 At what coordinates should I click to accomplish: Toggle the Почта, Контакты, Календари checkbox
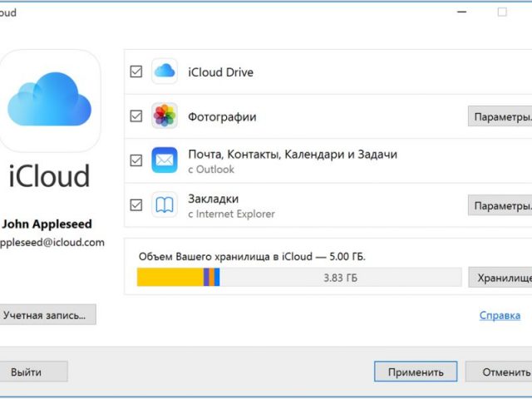pyautogui.click(x=136, y=160)
